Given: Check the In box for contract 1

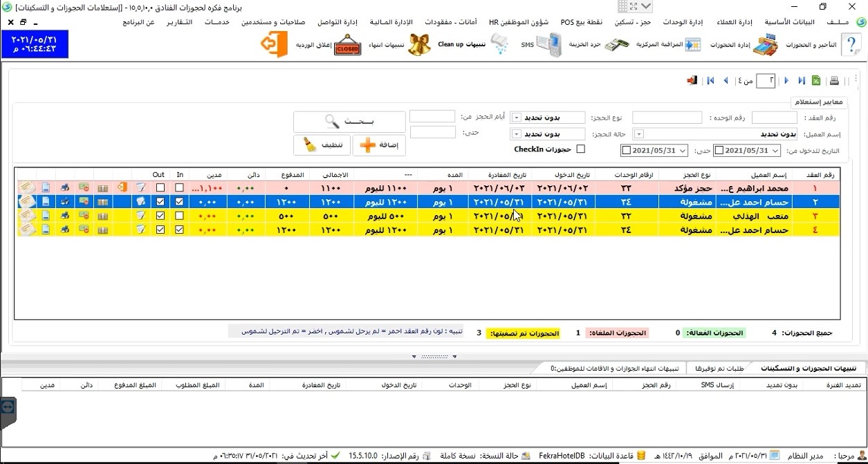Looking at the screenshot, I should 180,188.
